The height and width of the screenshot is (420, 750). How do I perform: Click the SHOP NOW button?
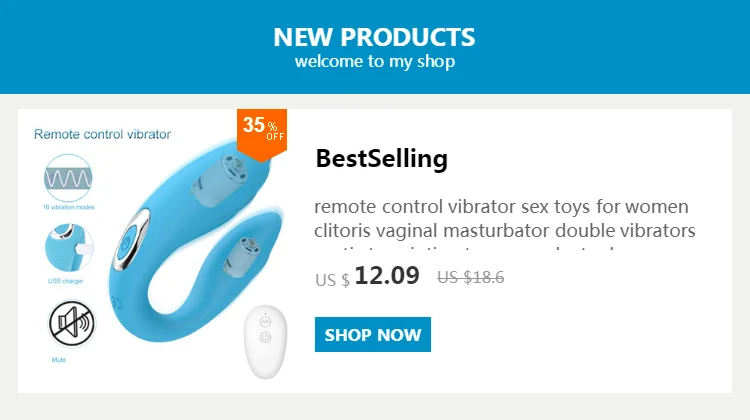tap(373, 334)
